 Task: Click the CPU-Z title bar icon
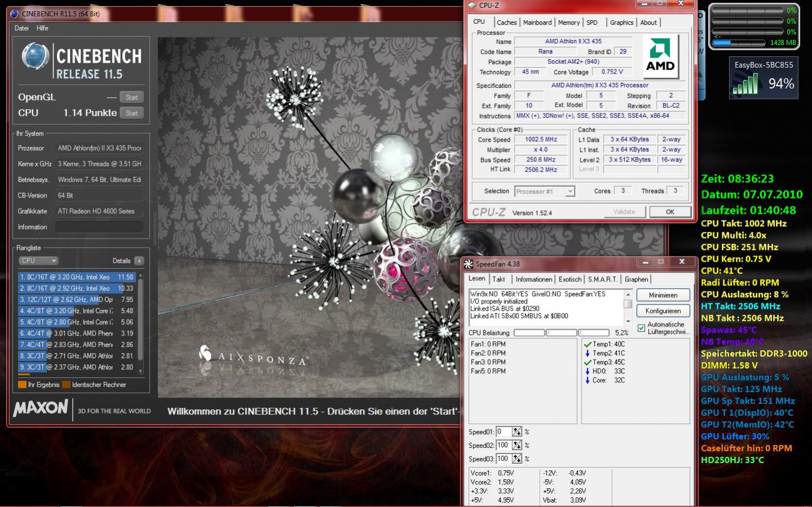[472, 5]
